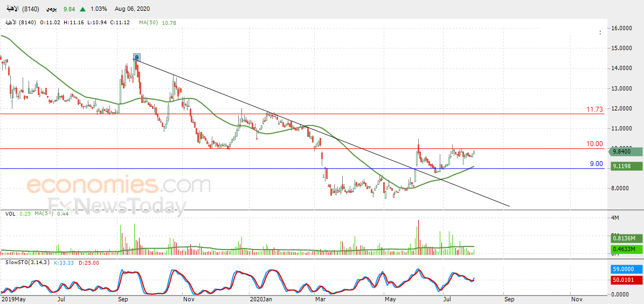Select the 9.1198 moving average tag
This screenshot has width=644, height=304.
click(x=626, y=167)
